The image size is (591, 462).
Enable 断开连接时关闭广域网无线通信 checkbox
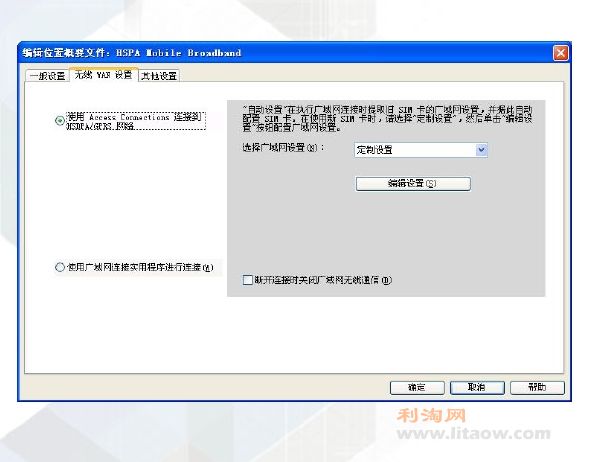(248, 280)
